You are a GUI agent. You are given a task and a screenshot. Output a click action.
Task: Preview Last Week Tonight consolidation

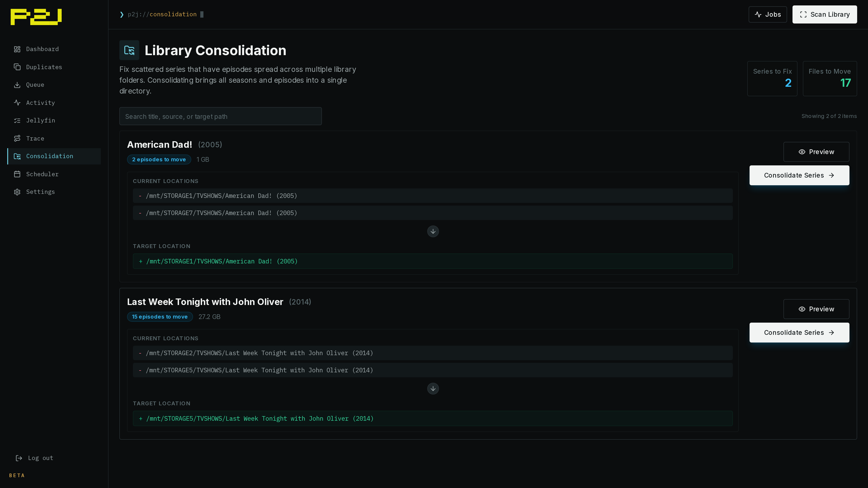pos(816,309)
